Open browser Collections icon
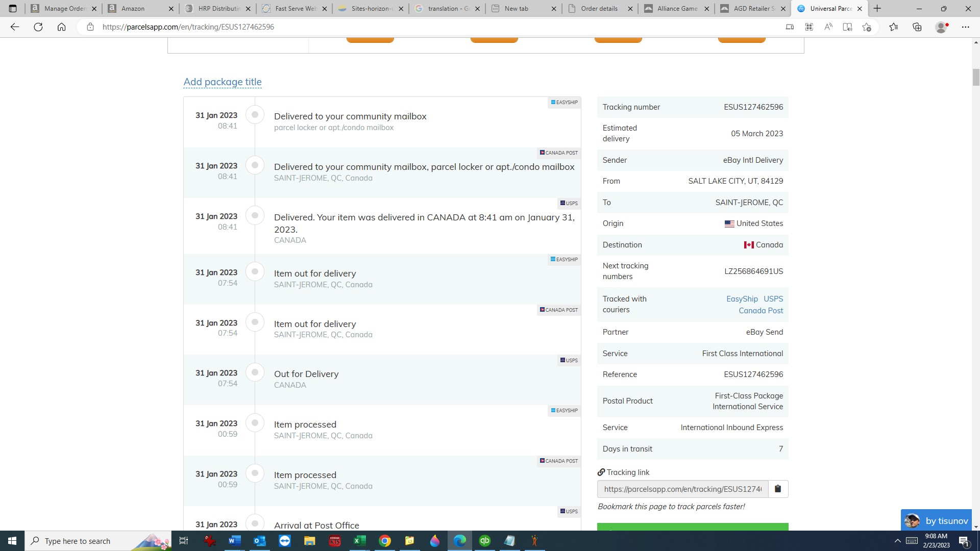 917,27
